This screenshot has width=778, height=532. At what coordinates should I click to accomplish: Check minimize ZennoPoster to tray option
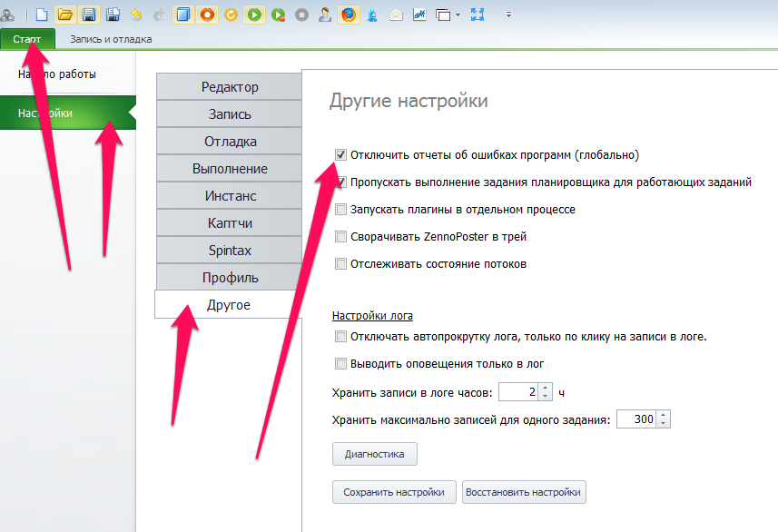(340, 237)
